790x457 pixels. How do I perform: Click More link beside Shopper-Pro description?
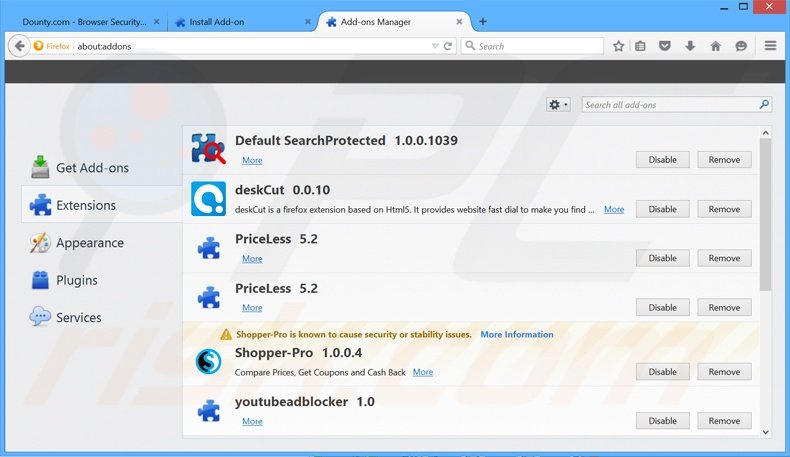(x=423, y=372)
